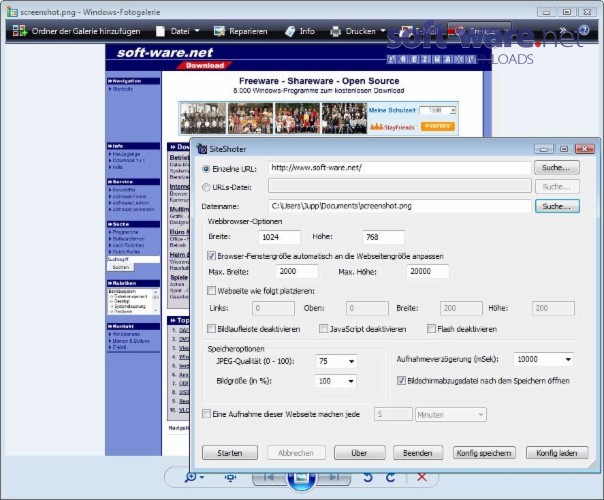This screenshot has height=500, width=604.
Task: Click the Reparieren toolbar item
Action: click(x=240, y=31)
